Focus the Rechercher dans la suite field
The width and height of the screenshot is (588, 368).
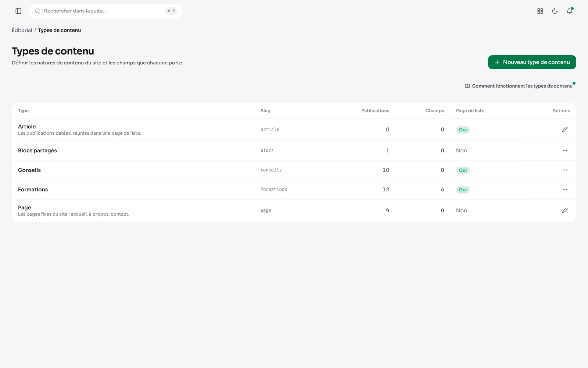click(106, 11)
